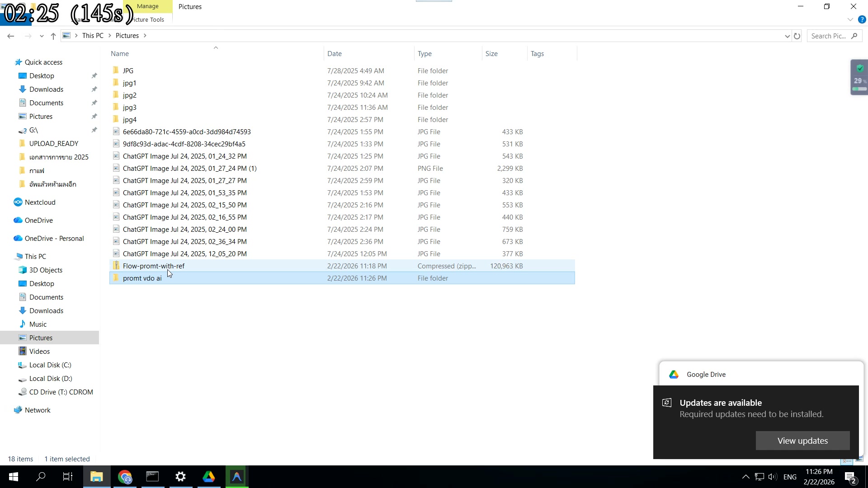Open Chrome from the taskbar

tap(125, 477)
